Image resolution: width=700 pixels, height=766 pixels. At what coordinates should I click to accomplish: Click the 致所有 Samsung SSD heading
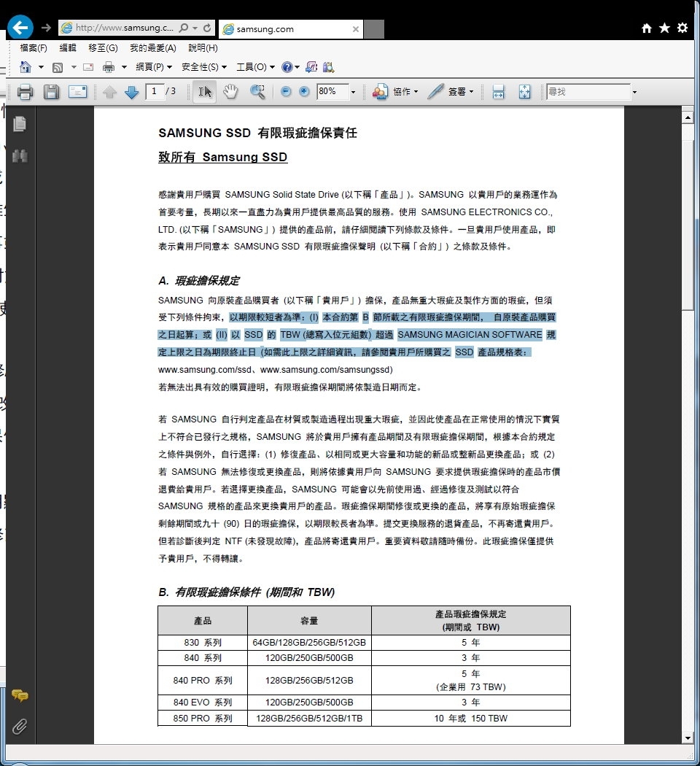click(x=222, y=157)
